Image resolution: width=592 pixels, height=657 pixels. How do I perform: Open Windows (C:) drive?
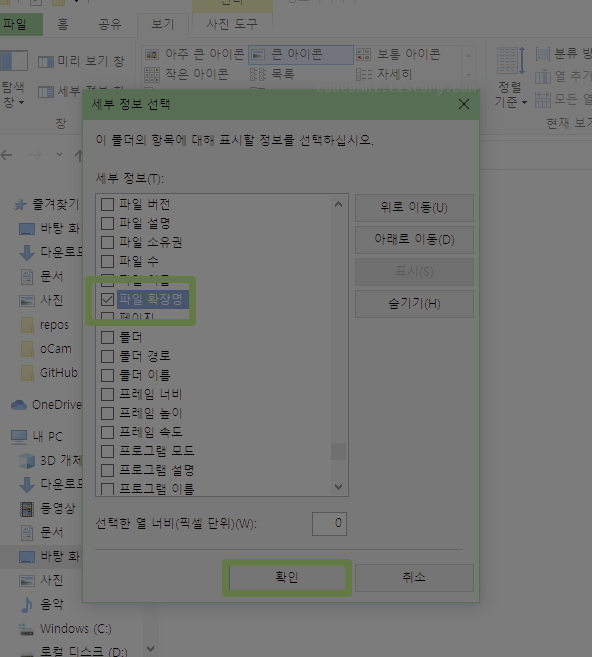coord(66,629)
